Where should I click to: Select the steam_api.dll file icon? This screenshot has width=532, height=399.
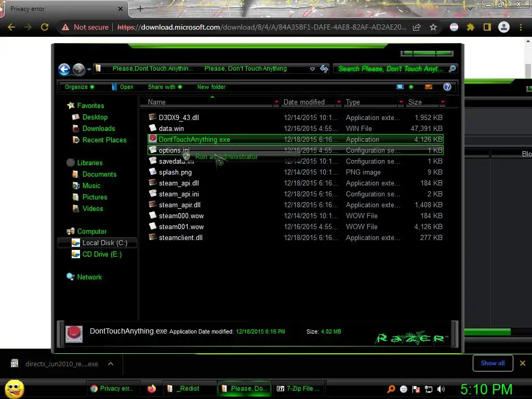[x=153, y=182]
